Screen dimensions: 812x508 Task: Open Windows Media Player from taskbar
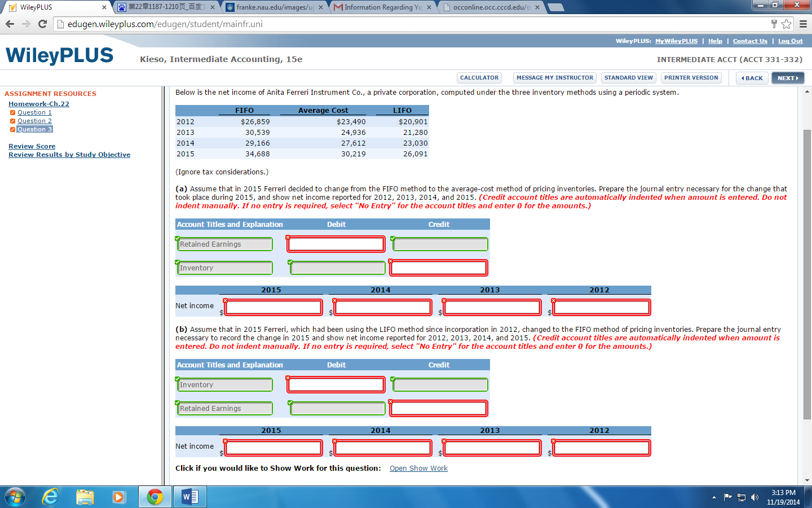click(118, 497)
